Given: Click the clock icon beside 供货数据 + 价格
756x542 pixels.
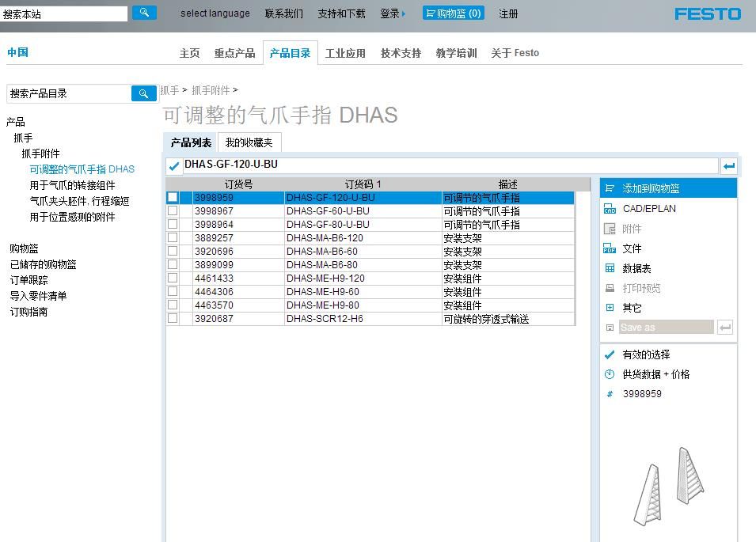Looking at the screenshot, I should (x=610, y=374).
